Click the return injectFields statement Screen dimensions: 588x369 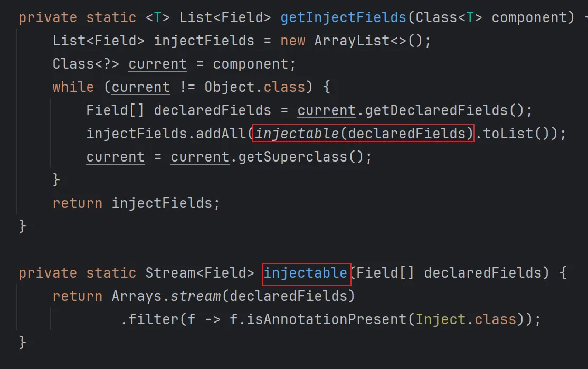(136, 203)
